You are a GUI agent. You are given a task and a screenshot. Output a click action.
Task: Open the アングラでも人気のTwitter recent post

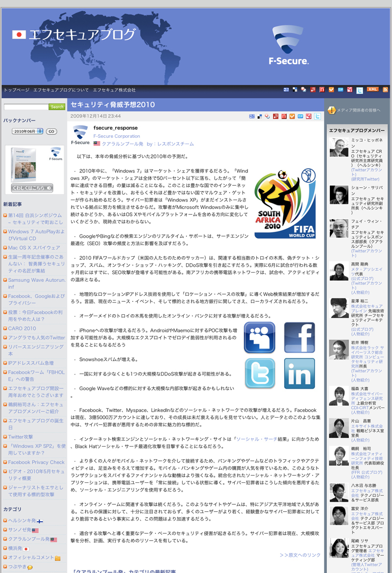(37, 337)
